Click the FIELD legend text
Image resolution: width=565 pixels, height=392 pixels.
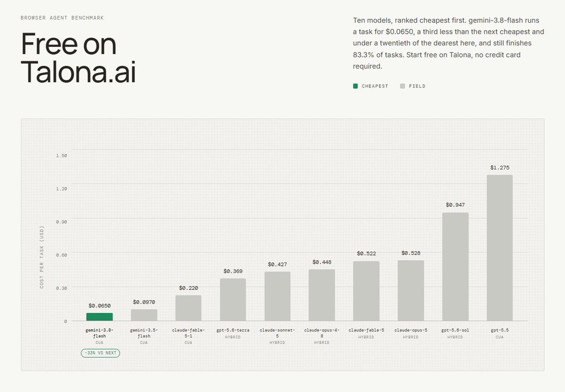[417, 86]
